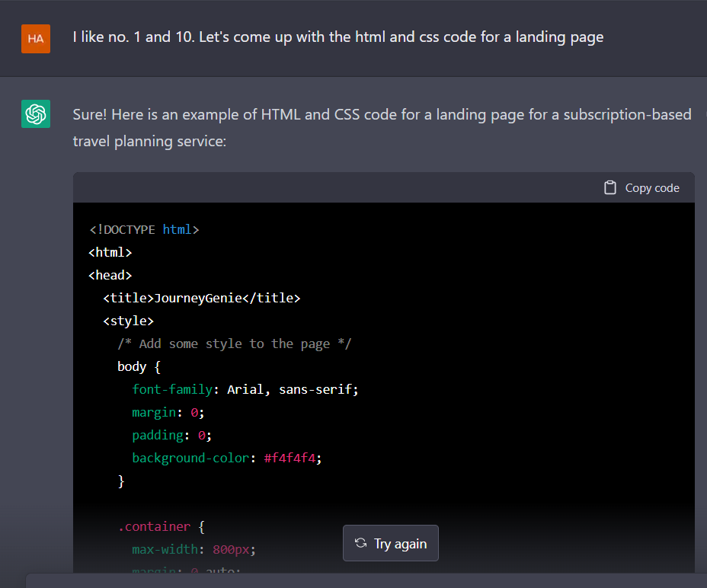Click the '.container {' selector line
Viewport: 707px width, 588px height.
162,526
